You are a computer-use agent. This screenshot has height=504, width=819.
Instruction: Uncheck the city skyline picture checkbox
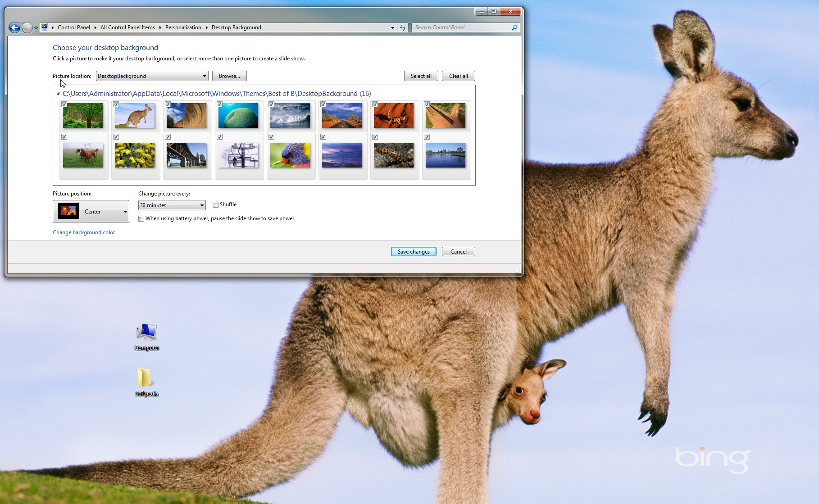[x=427, y=137]
